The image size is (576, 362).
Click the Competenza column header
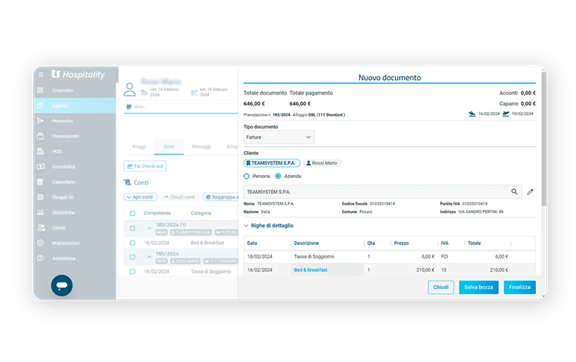point(157,213)
